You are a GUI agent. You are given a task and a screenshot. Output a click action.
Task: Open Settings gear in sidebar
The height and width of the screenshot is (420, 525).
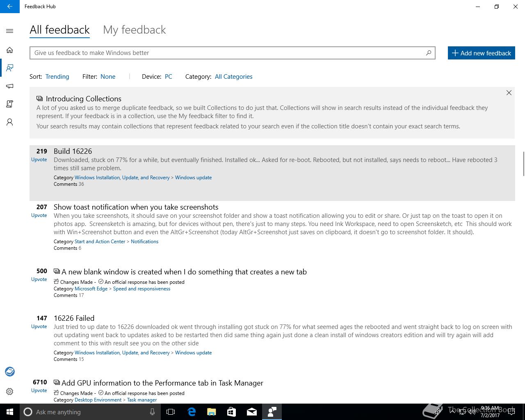tap(10, 391)
